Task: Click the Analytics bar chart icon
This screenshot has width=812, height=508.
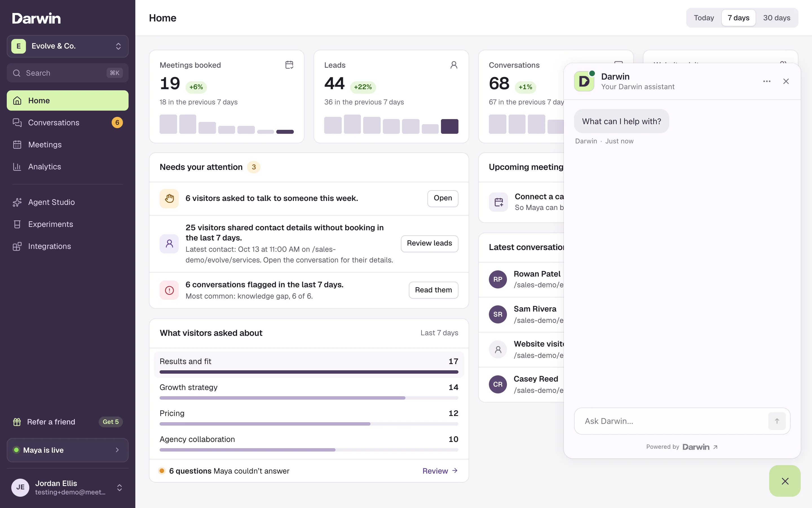Action: pyautogui.click(x=17, y=167)
